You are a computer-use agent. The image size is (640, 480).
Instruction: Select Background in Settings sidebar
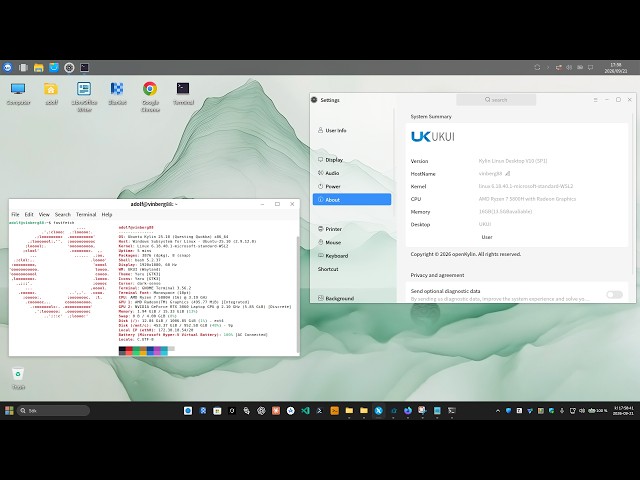click(x=352, y=298)
